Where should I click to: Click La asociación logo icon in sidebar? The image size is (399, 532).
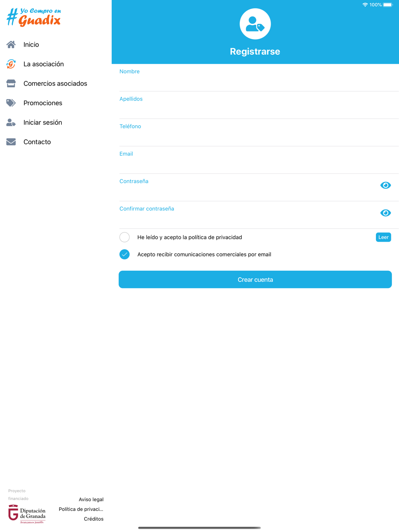tap(11, 64)
